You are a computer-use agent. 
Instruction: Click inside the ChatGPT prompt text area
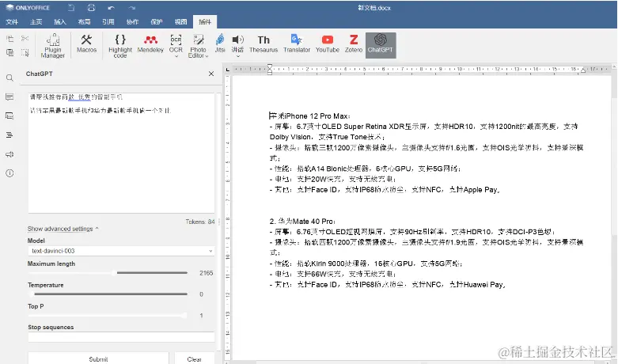[121, 153]
